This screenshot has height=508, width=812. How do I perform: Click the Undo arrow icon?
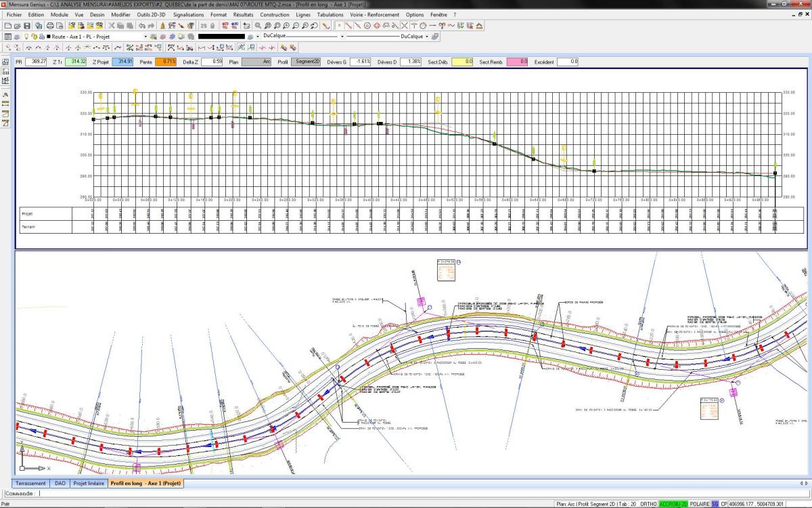142,26
